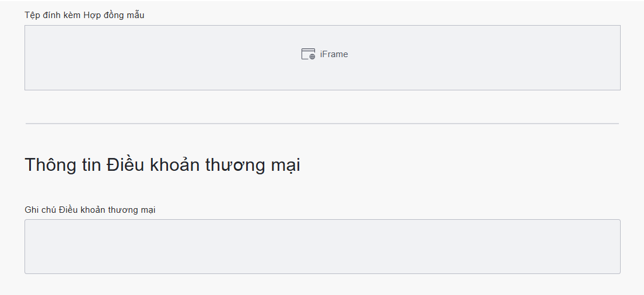The width and height of the screenshot is (644, 295).
Task: Click the 'Ghi chú Điều khoản thương mại' label
Action: (x=90, y=210)
